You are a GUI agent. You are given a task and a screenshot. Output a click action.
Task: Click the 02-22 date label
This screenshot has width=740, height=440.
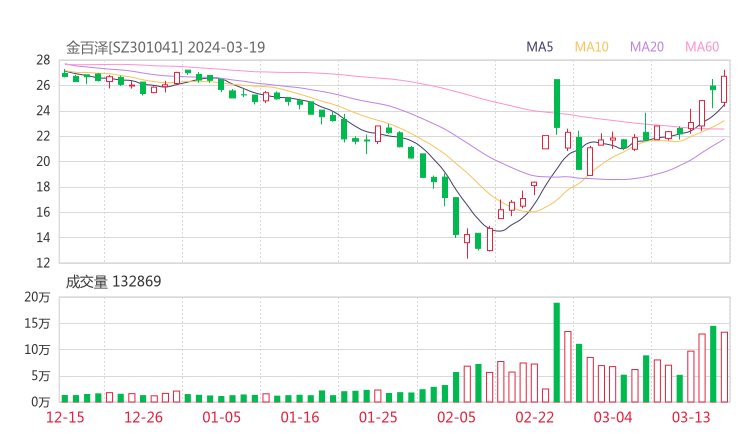tap(534, 417)
